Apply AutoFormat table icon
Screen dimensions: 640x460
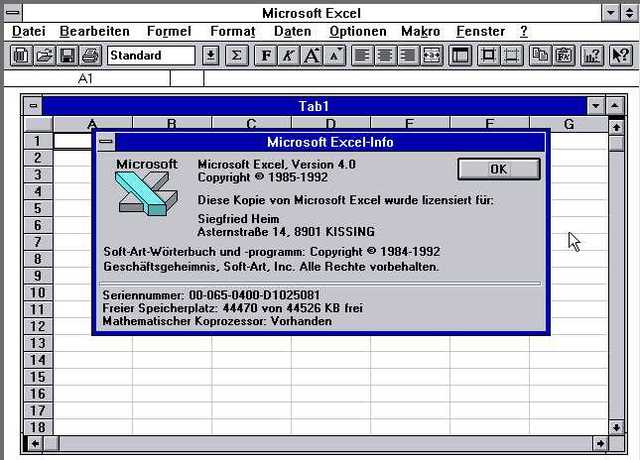pos(460,55)
